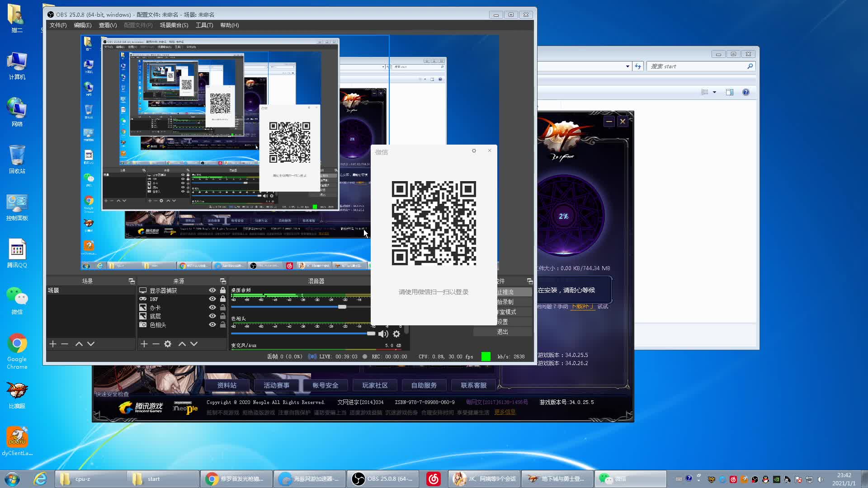Move the selected source down
Viewport: 868px width, 488px height.
tap(194, 344)
